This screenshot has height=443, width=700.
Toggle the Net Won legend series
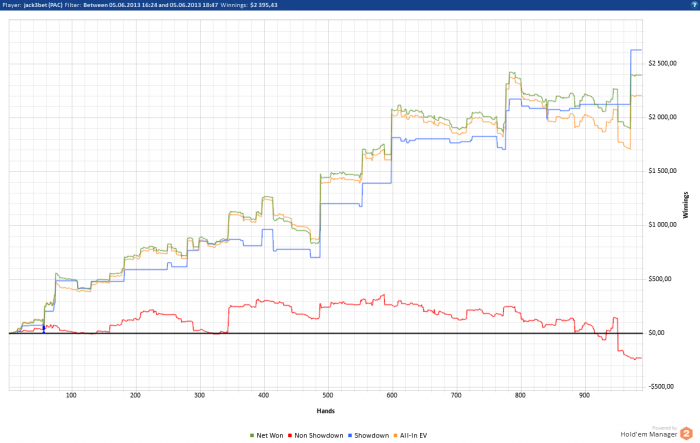click(x=267, y=435)
